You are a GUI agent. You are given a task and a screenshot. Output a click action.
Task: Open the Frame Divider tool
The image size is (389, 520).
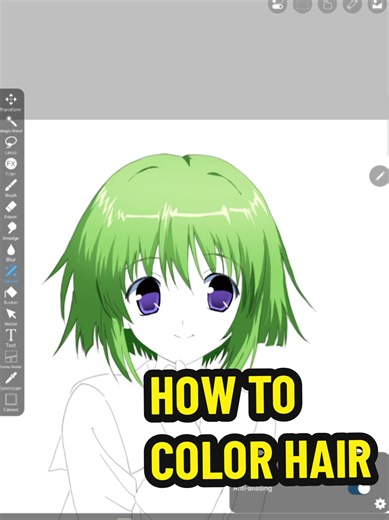pyautogui.click(x=11, y=359)
